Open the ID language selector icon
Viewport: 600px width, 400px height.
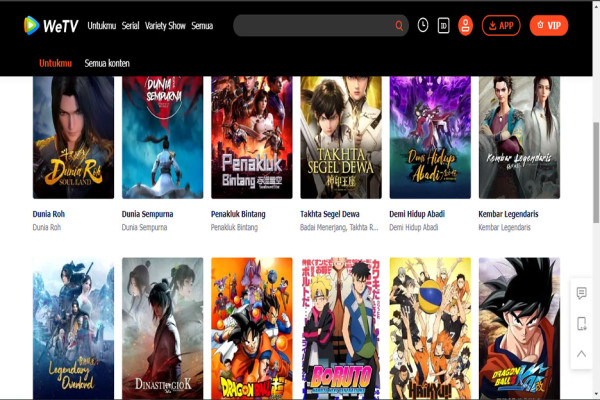point(443,26)
